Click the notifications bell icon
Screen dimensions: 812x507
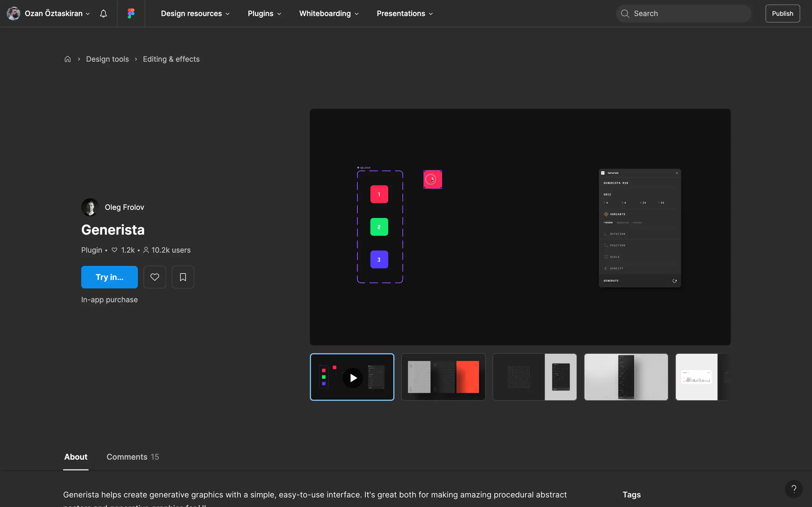[103, 14]
